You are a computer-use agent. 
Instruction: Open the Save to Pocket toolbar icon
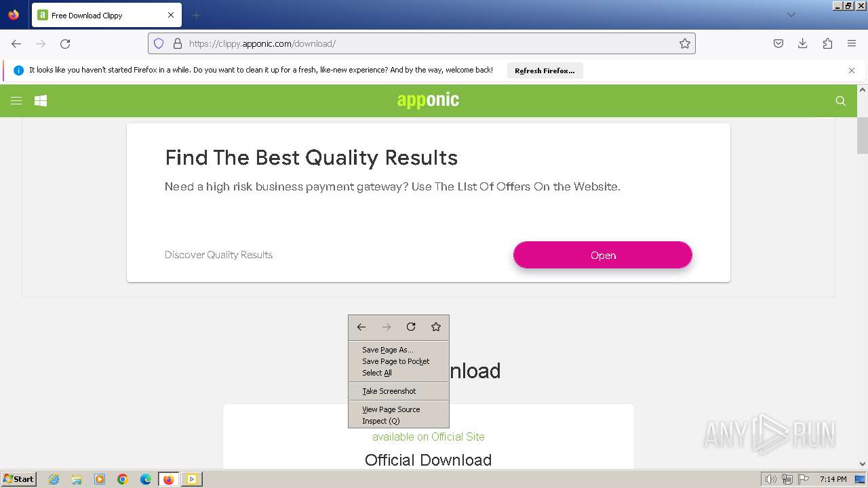click(778, 43)
